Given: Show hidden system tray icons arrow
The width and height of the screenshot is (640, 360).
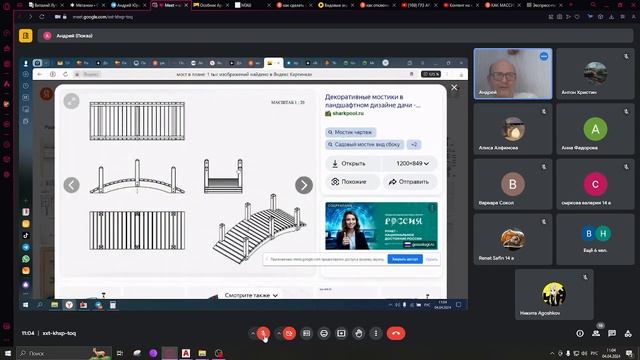Looking at the screenshot, I should [x=552, y=353].
